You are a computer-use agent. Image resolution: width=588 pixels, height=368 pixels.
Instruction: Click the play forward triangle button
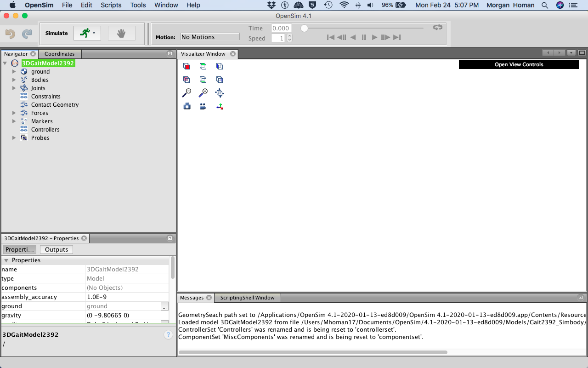[374, 37]
